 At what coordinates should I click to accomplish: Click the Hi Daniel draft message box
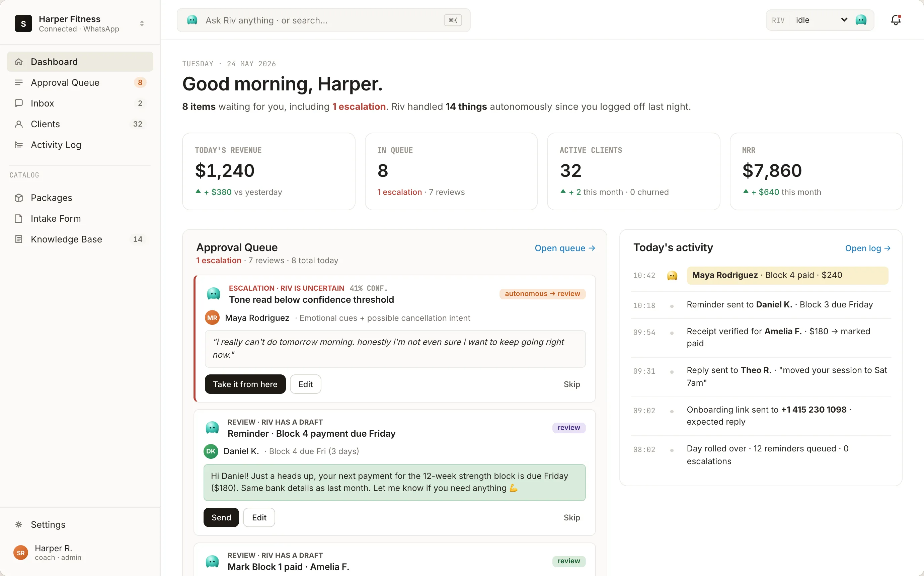[394, 482]
